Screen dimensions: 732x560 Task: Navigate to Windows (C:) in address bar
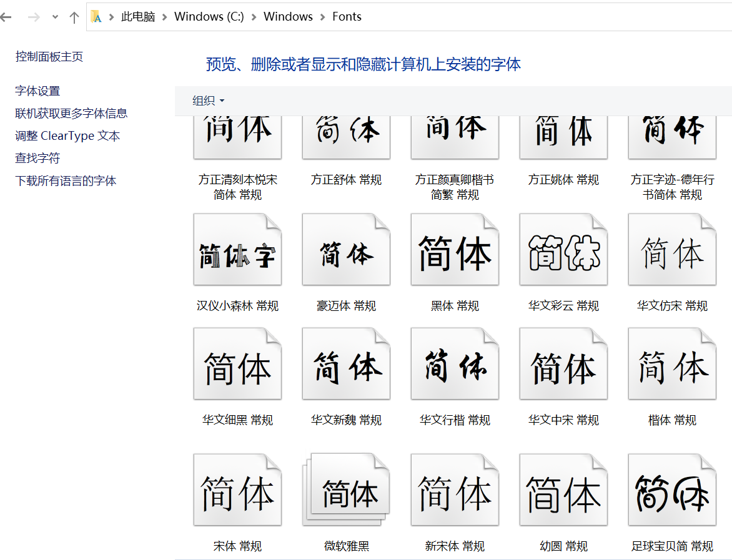point(209,17)
